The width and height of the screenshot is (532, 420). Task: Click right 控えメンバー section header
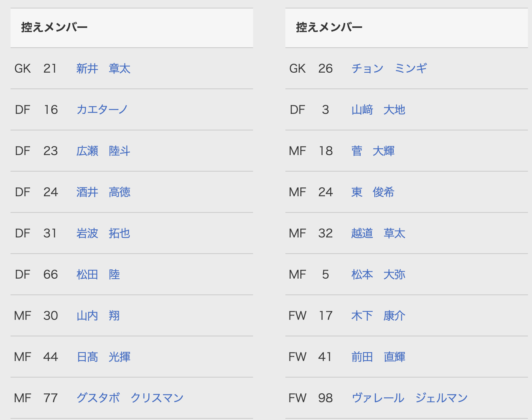407,28
